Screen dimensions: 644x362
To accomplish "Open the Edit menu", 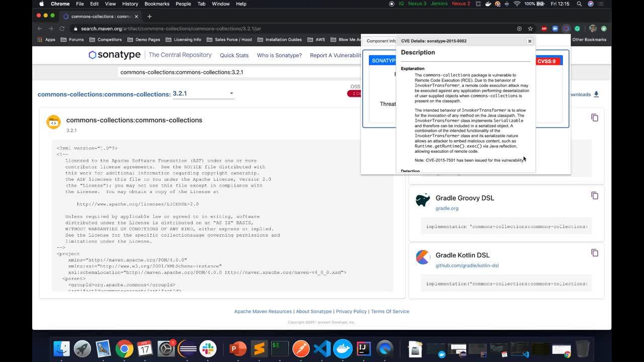I will pyautogui.click(x=94, y=4).
